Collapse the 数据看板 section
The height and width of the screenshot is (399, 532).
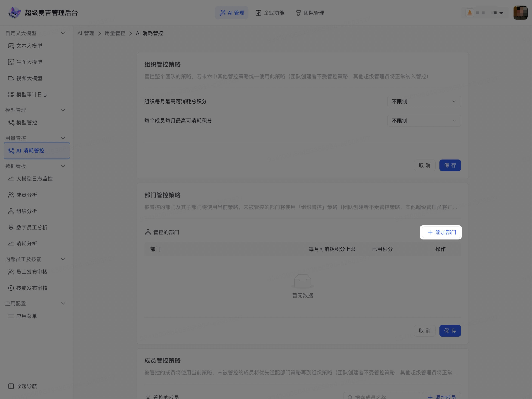63,166
